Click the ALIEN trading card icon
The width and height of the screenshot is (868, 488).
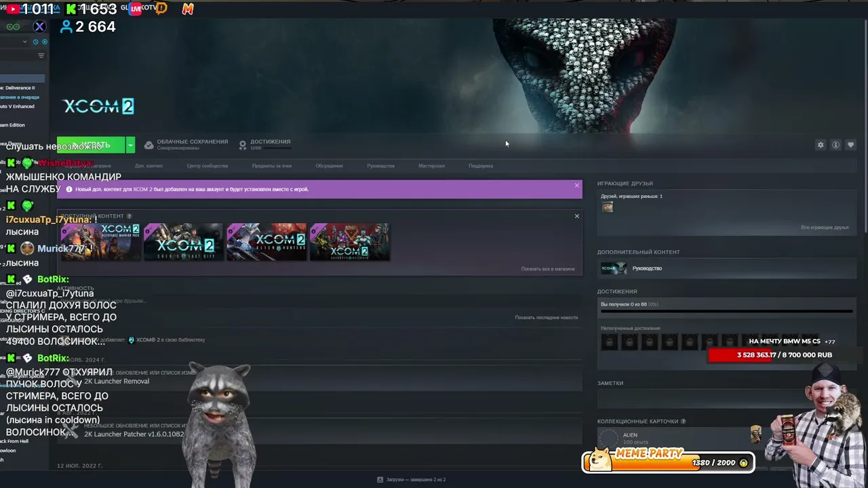pyautogui.click(x=609, y=438)
